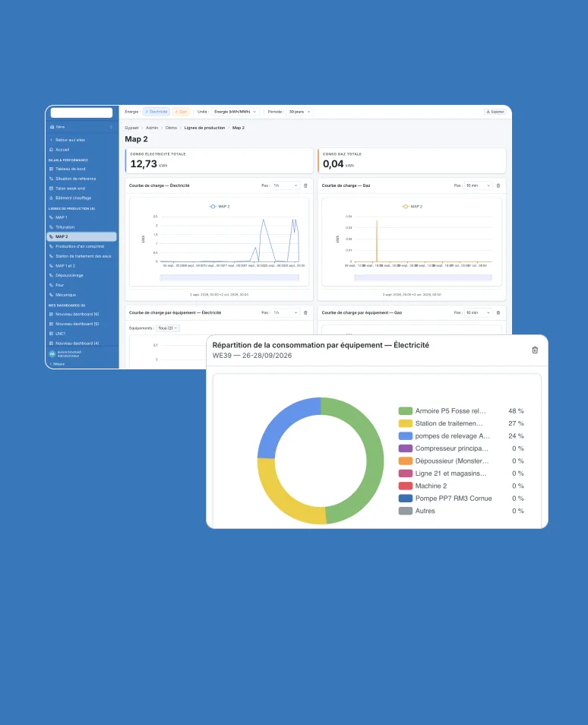Click the Four line icon in sidebar
588x725 pixels.
click(52, 285)
